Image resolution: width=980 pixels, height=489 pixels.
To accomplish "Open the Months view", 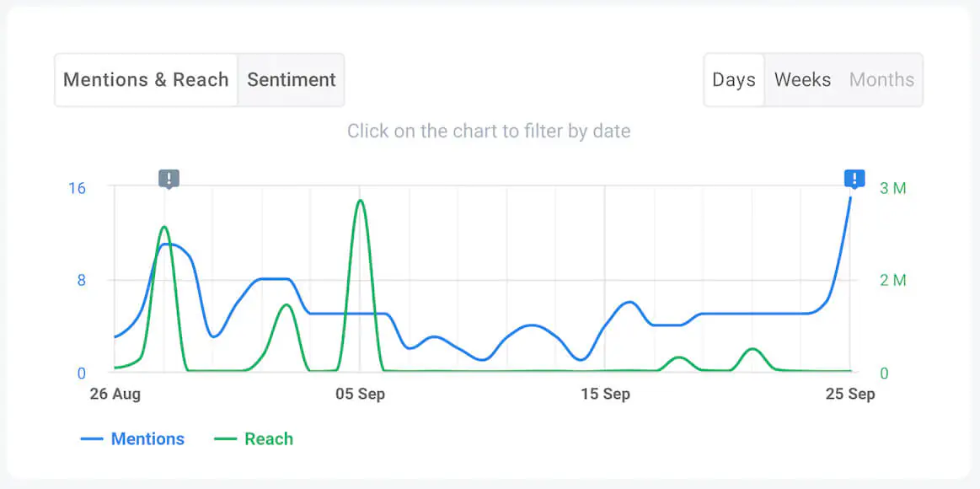I will (881, 79).
